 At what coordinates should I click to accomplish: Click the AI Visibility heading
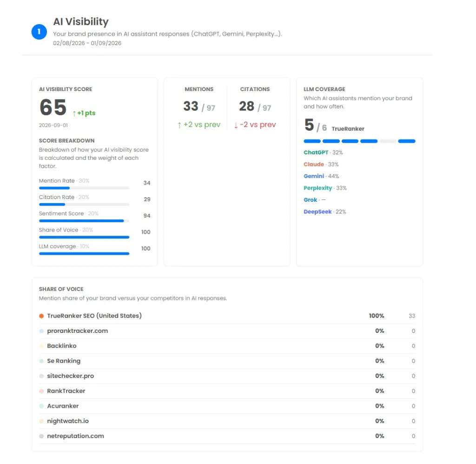tap(81, 21)
